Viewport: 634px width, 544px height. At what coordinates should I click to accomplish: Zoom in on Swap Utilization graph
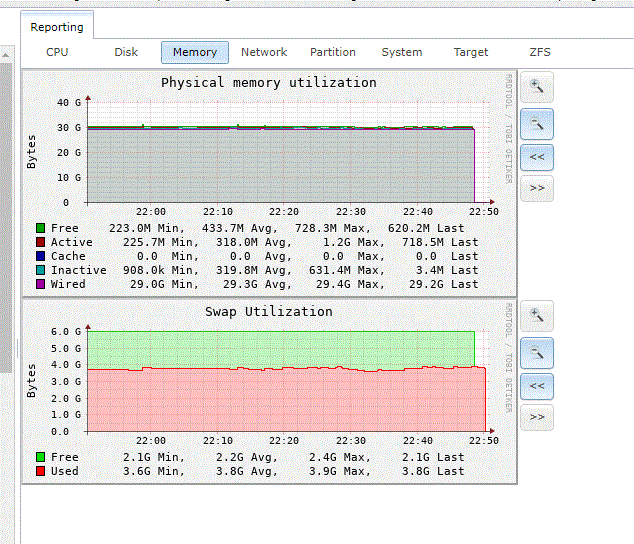(537, 316)
